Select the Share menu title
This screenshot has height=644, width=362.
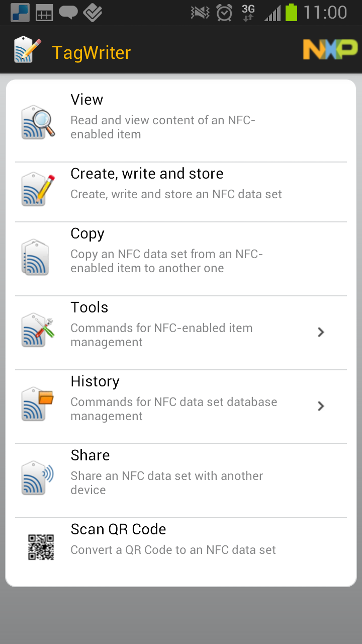click(90, 455)
